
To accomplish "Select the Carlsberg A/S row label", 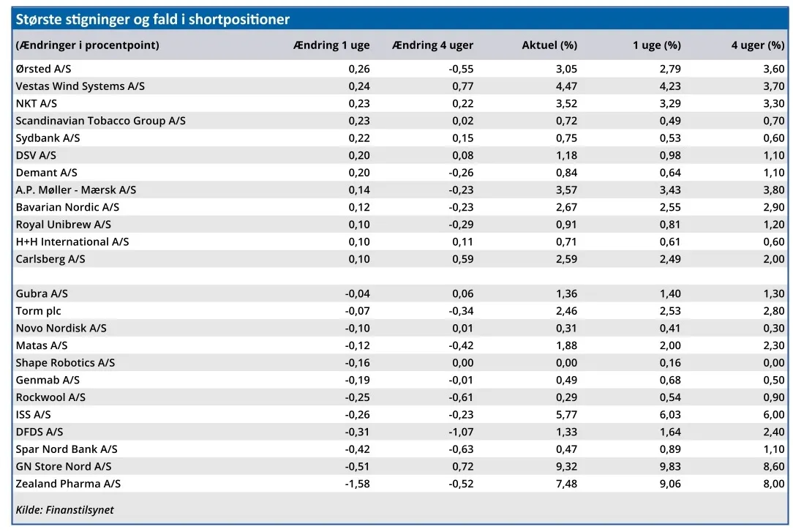I will 50,259.
